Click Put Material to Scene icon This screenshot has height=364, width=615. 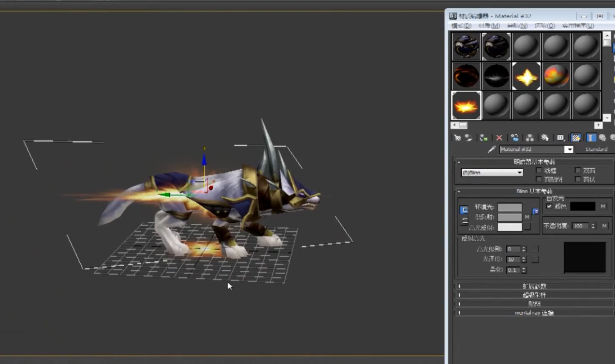click(468, 138)
